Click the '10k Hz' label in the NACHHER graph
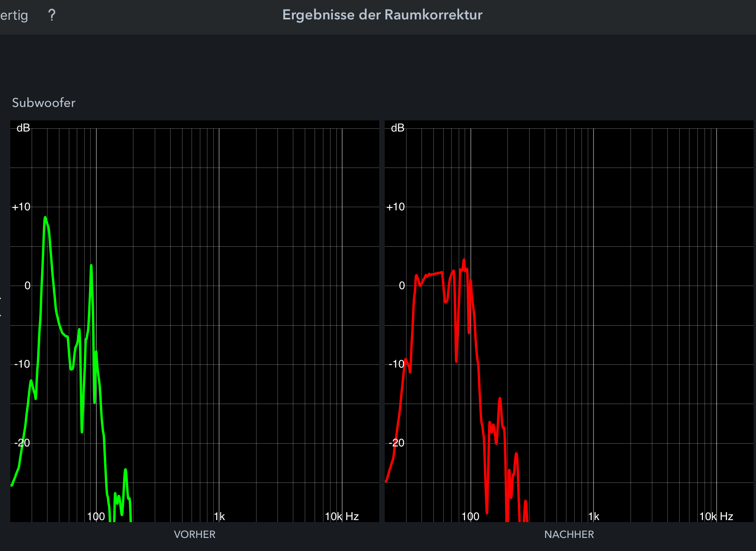 pyautogui.click(x=716, y=517)
